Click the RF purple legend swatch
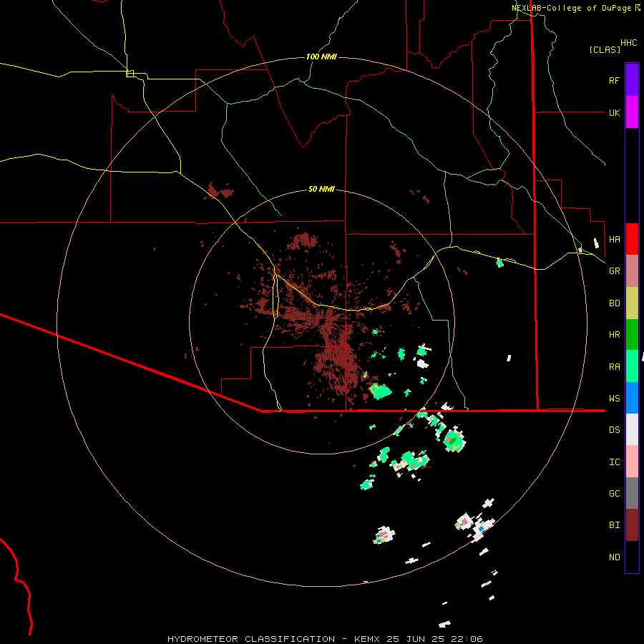Screen dimensions: 644x644 (x=632, y=80)
